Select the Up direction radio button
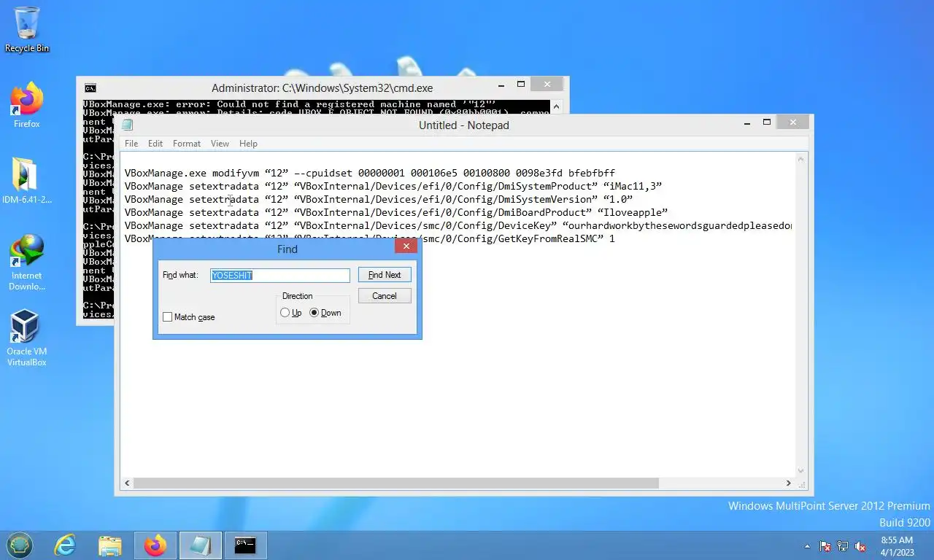This screenshot has height=560, width=934. [x=285, y=313]
